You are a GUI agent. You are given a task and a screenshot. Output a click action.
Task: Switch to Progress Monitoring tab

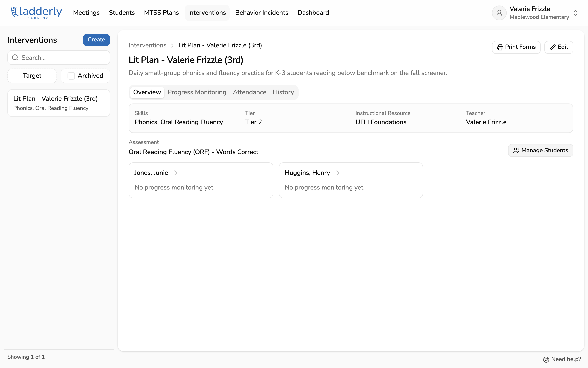coord(197,92)
